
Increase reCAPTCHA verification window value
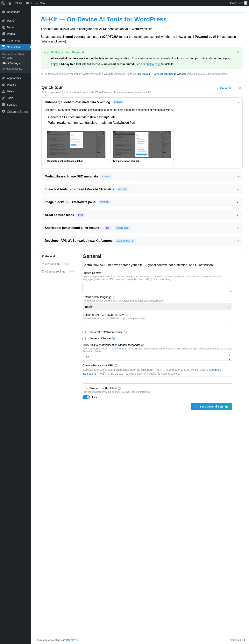(x=229, y=356)
